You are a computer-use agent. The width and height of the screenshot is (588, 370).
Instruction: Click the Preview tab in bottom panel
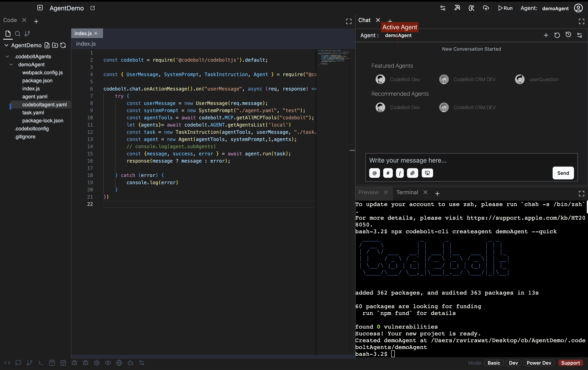click(x=368, y=192)
